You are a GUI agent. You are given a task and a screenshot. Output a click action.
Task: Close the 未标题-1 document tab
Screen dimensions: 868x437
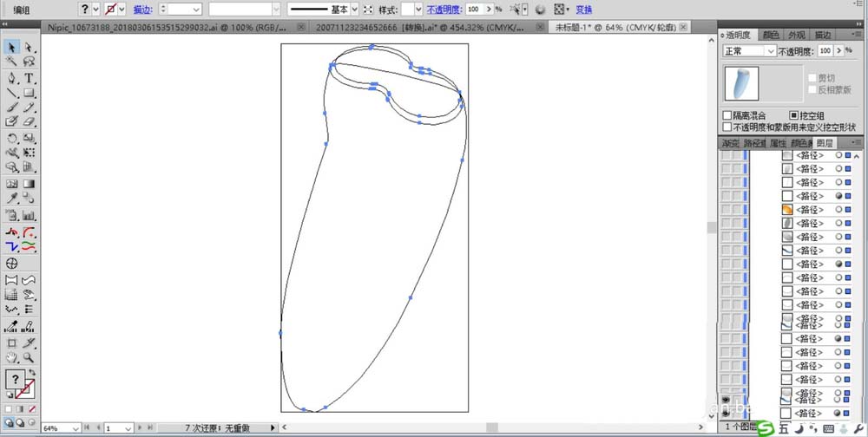point(684,27)
